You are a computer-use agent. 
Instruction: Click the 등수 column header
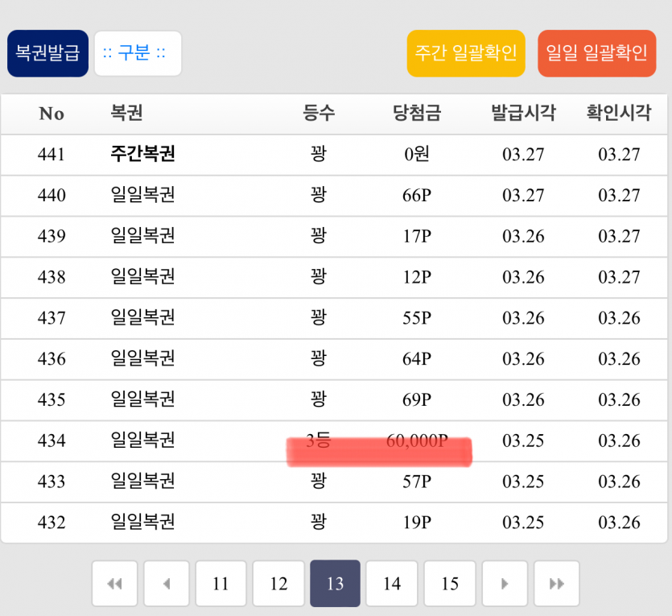click(x=319, y=113)
